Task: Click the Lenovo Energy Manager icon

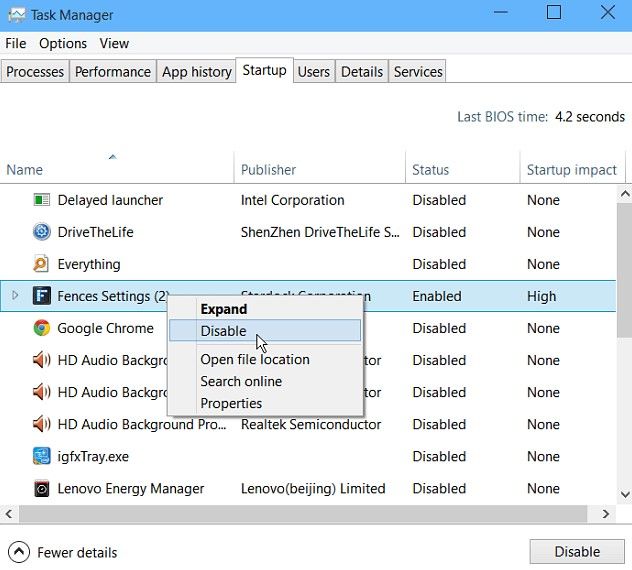Action: coord(42,489)
